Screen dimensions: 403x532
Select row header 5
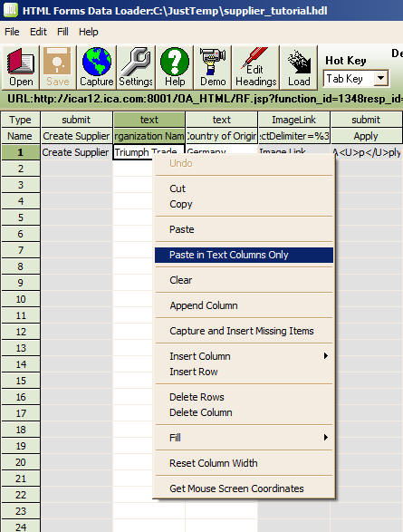point(21,218)
